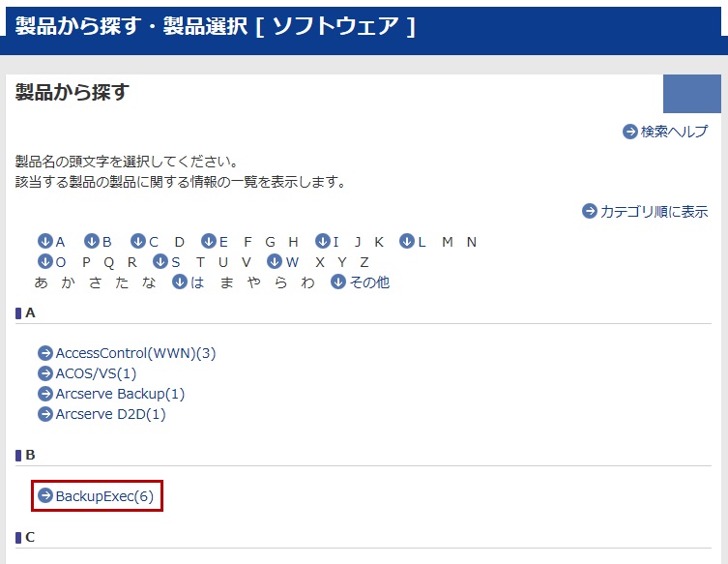This screenshot has width=728, height=564.
Task: Open Arcserve Backup(1) product link
Action: click(120, 394)
